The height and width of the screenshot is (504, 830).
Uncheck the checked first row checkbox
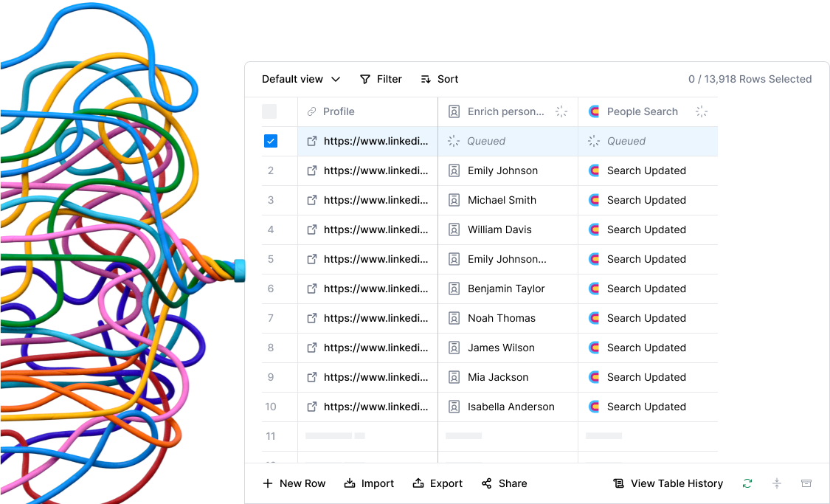[271, 141]
